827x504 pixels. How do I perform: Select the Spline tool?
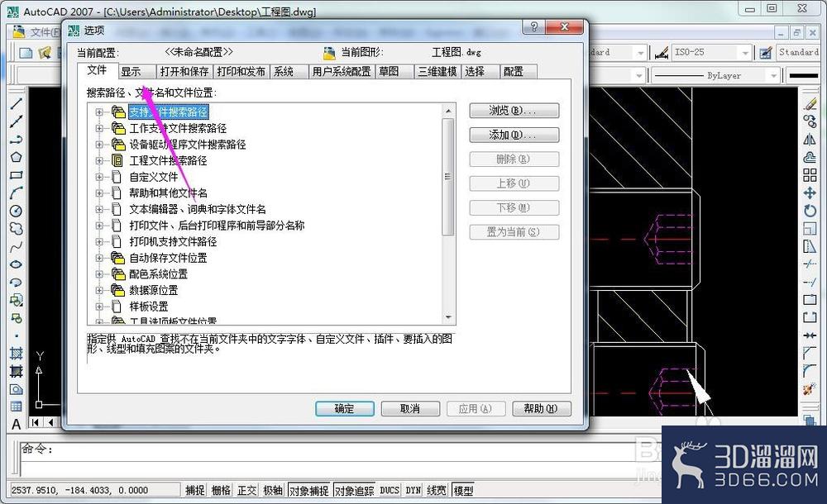tap(16, 247)
